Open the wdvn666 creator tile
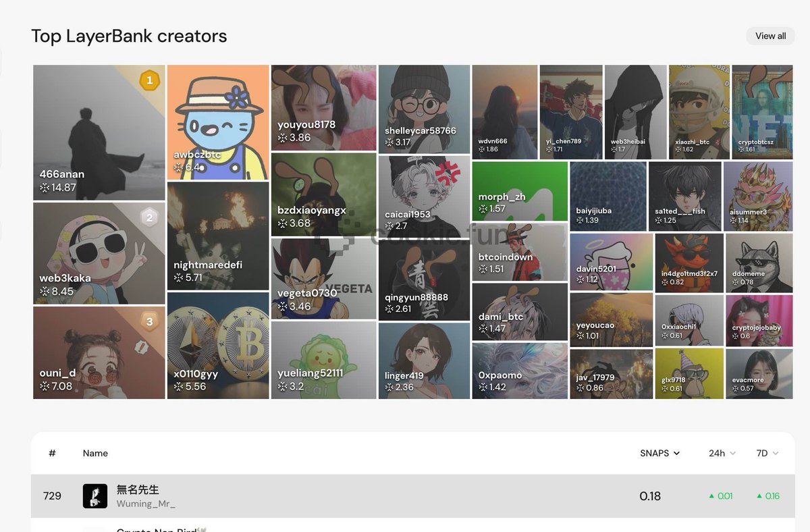The image size is (810, 532). 505,112
